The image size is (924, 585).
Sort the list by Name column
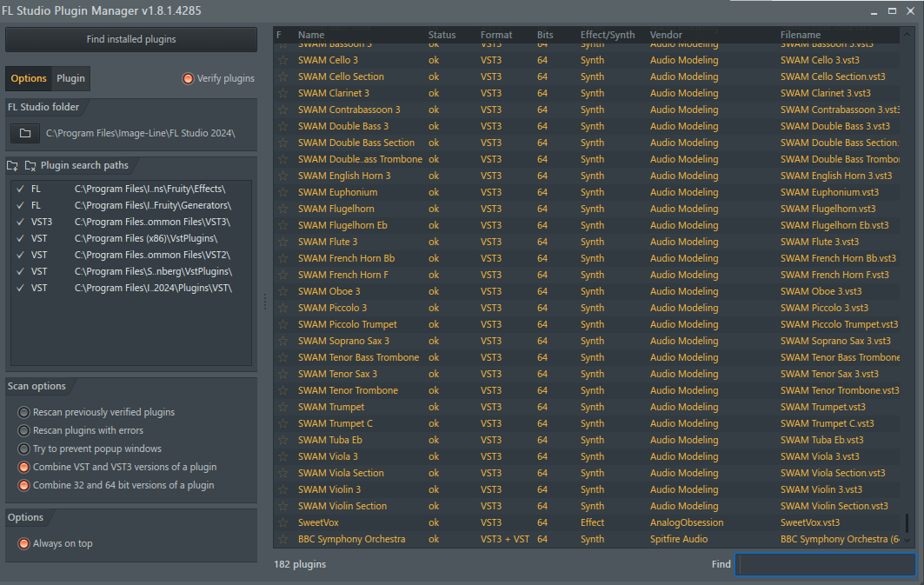coord(311,35)
